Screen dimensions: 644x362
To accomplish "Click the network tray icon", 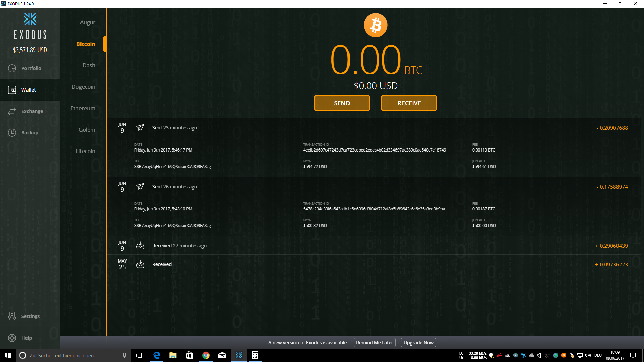I will (580, 355).
